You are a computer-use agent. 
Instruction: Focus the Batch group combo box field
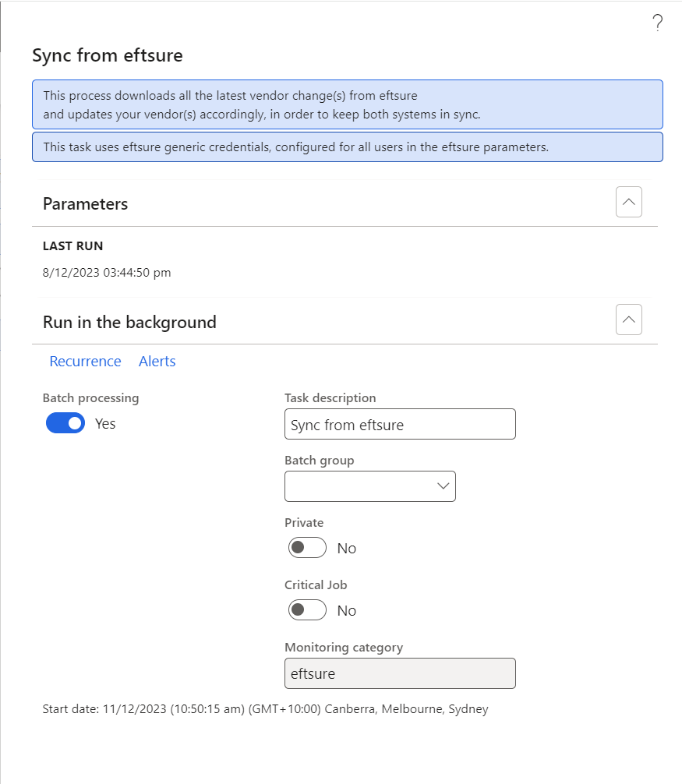(370, 486)
